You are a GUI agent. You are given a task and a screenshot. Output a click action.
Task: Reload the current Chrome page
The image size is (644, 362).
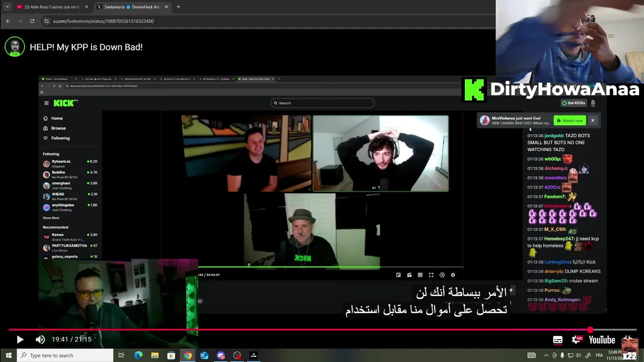32,21
